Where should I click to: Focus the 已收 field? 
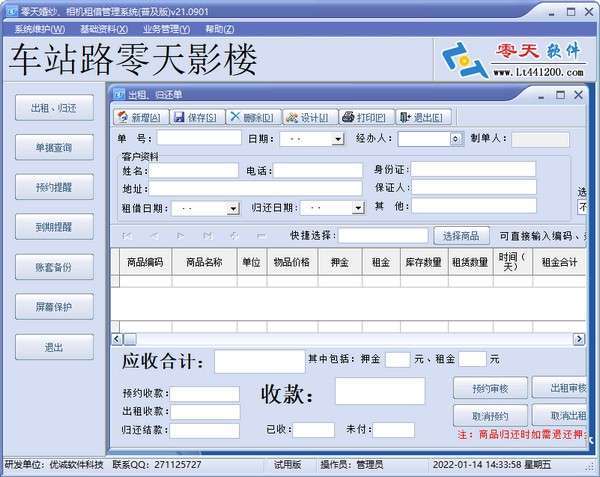314,430
